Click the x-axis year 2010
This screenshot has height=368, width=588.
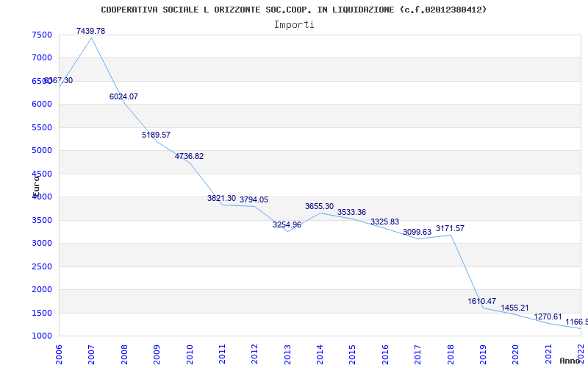click(190, 355)
